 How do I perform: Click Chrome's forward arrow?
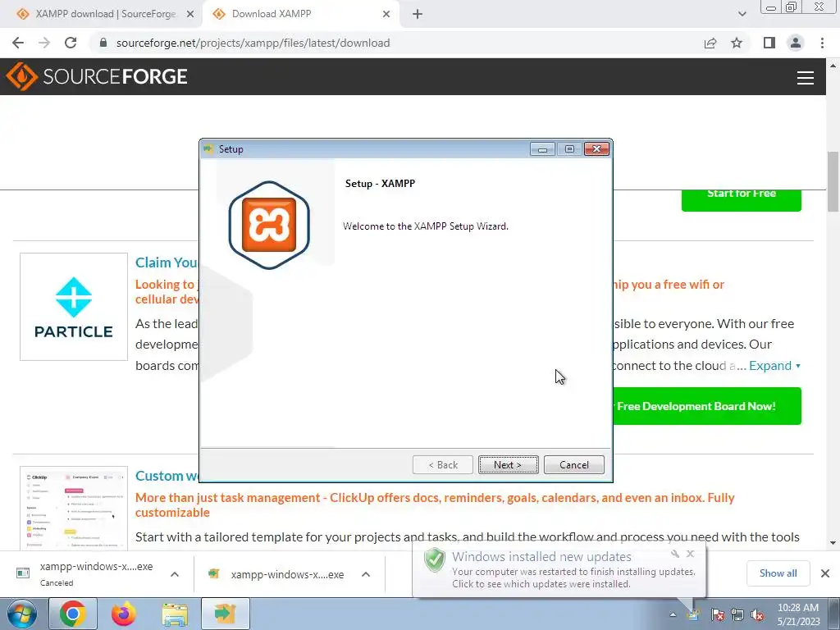tap(44, 43)
